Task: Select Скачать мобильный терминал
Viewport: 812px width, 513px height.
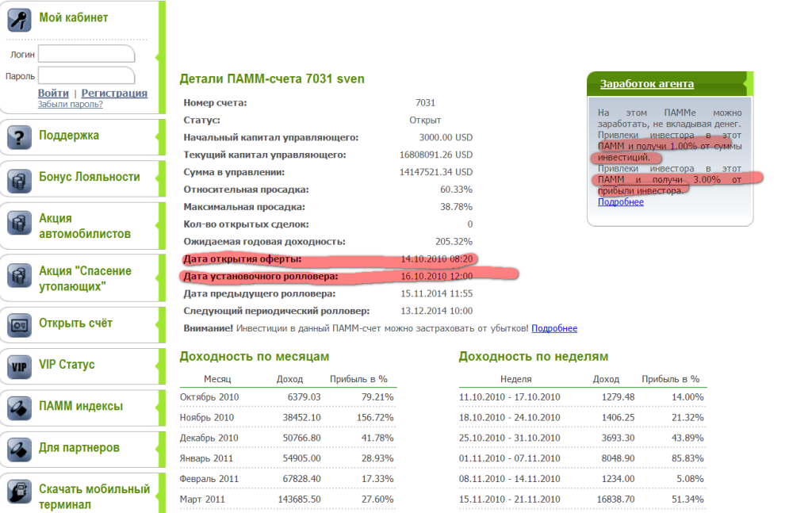Action: pyautogui.click(x=94, y=496)
